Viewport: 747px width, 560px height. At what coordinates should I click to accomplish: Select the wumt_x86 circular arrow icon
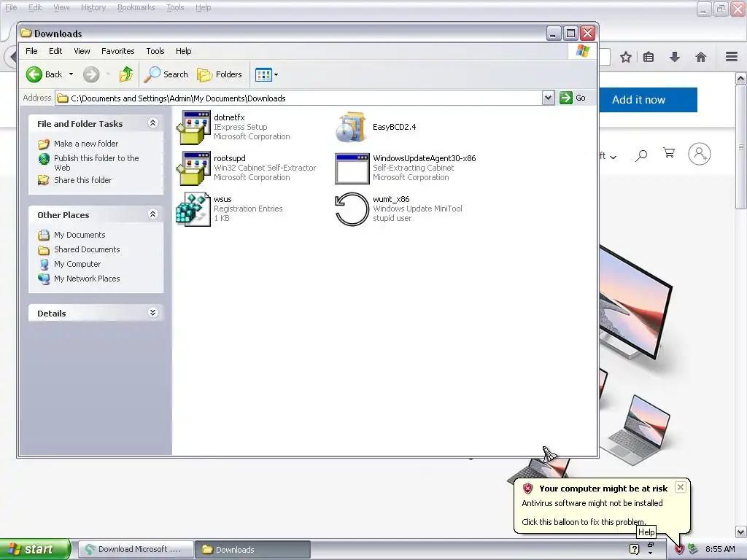point(352,209)
